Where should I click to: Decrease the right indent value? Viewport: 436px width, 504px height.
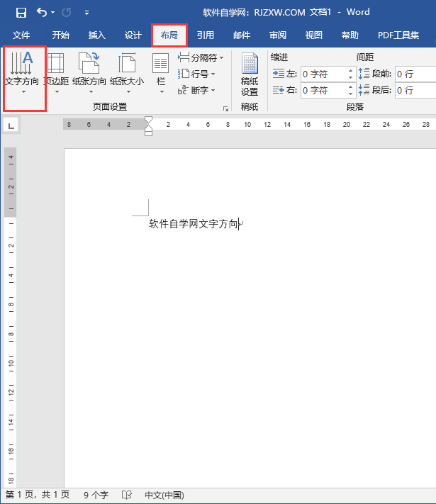350,94
